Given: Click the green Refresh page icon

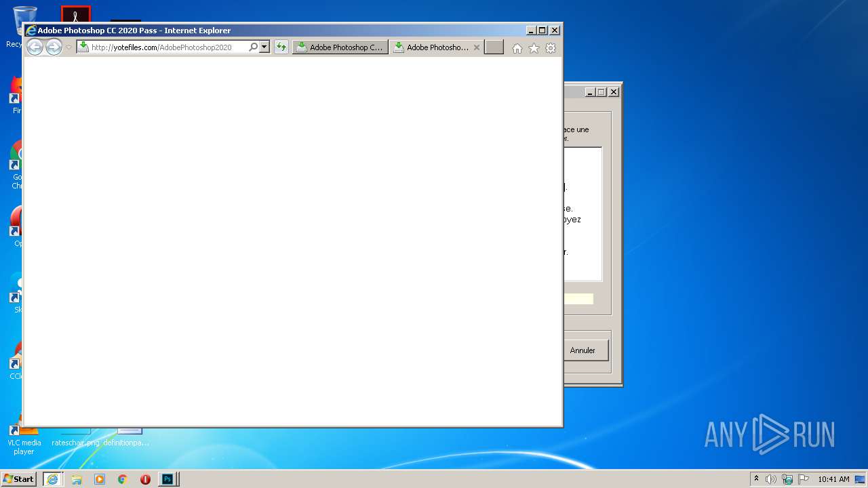Looking at the screenshot, I should tap(281, 47).
